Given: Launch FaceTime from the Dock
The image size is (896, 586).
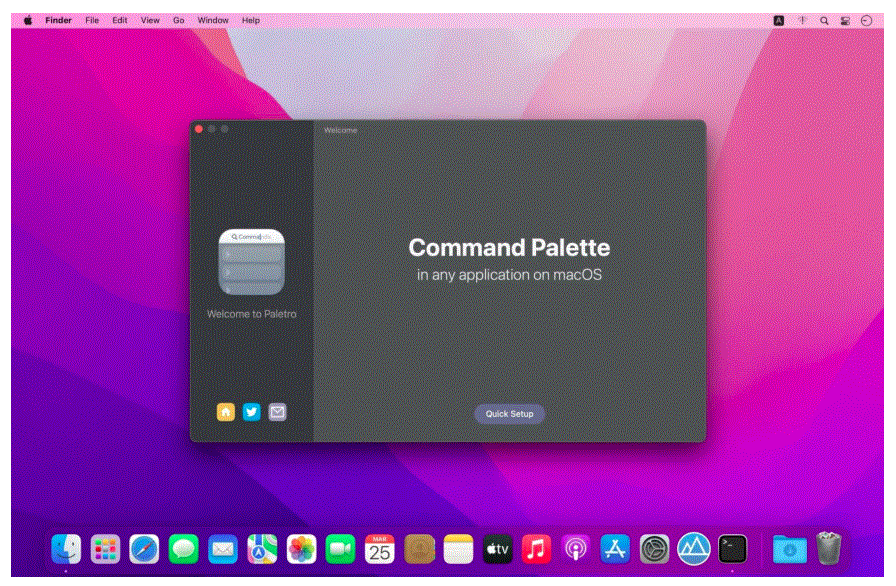Looking at the screenshot, I should click(x=340, y=549).
